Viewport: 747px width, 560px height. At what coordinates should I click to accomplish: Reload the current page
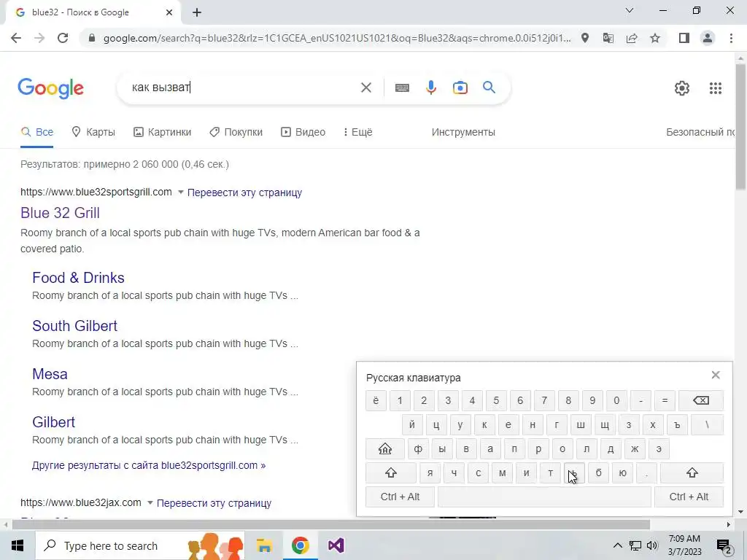(x=63, y=38)
